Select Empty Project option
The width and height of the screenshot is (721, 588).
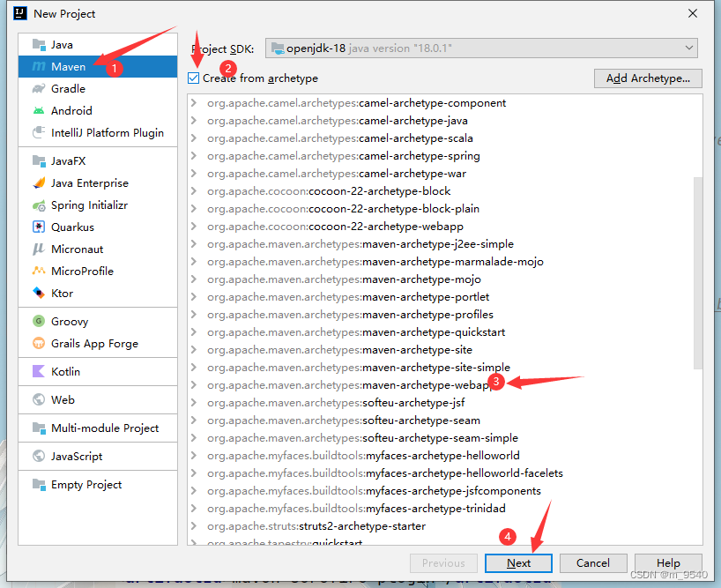click(98, 485)
